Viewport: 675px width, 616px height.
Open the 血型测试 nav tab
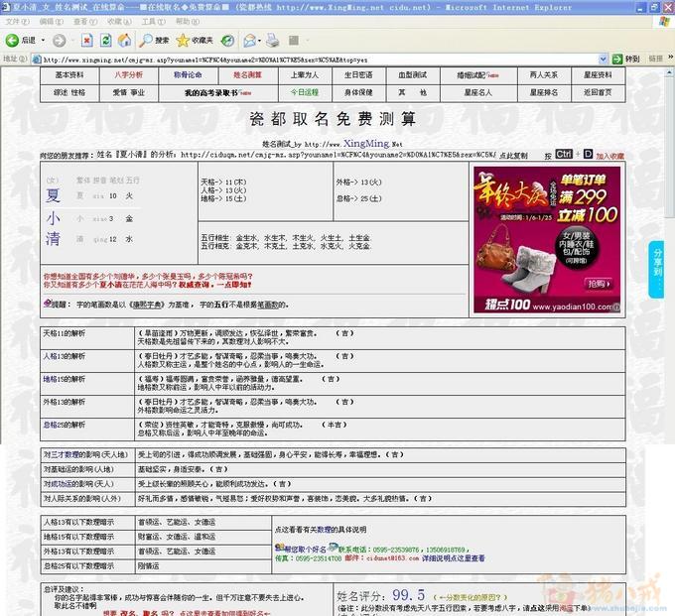coord(412,74)
